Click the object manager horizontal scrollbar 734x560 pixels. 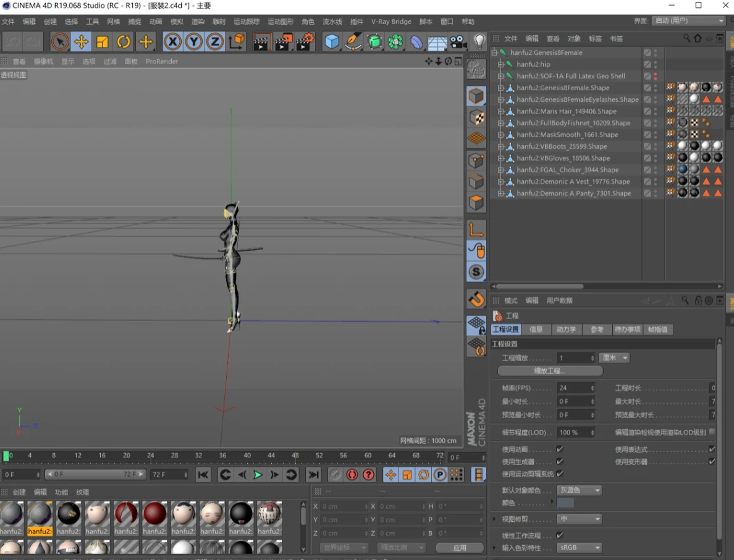click(540, 286)
